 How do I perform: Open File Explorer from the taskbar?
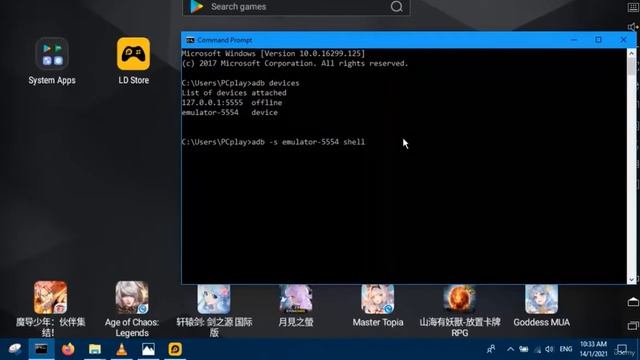tap(95, 349)
